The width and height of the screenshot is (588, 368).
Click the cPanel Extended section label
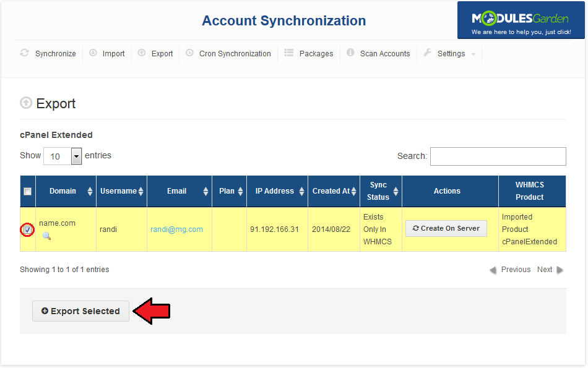tap(56, 135)
